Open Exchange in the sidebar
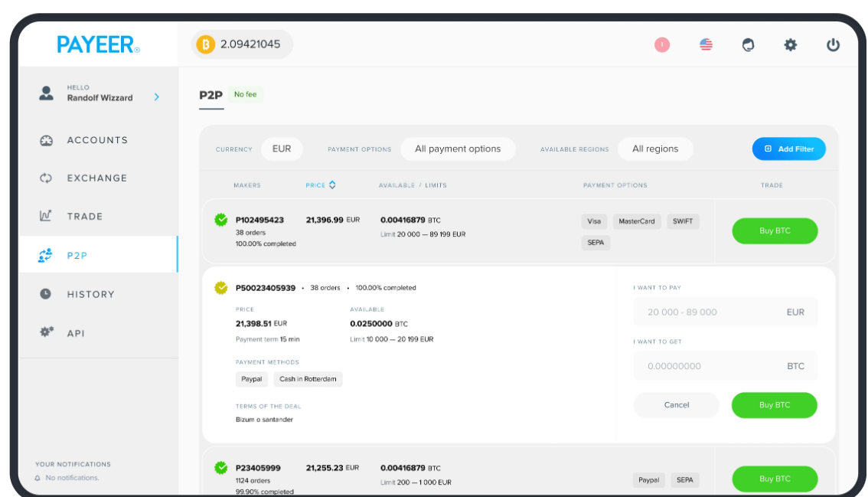The image size is (868, 497). click(96, 178)
